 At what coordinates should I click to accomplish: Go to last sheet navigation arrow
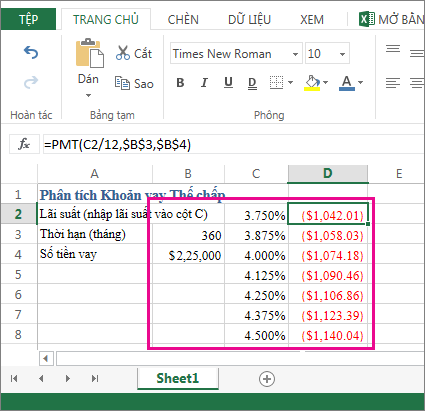[95, 378]
